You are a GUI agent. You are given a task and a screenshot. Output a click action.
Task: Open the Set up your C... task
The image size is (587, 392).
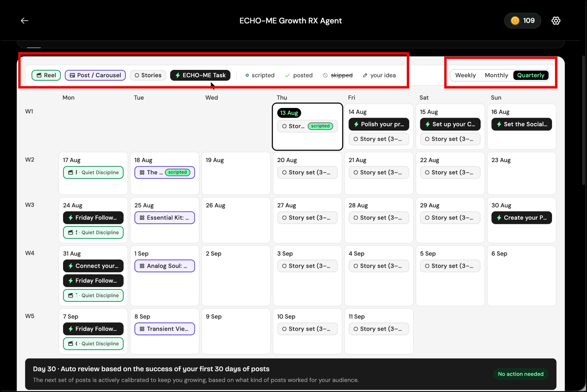coord(450,124)
